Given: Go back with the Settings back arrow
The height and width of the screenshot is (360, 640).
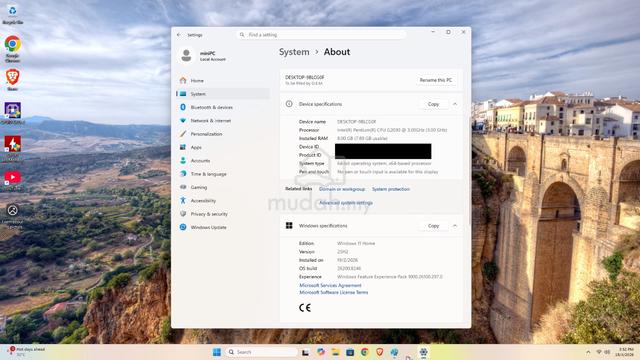Looking at the screenshot, I should (x=179, y=35).
